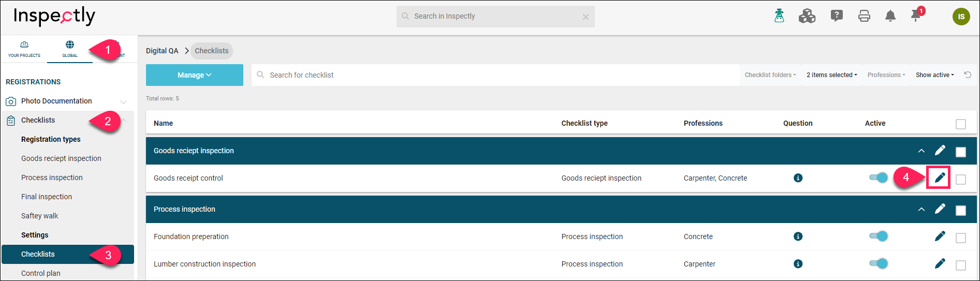
Task: Sort by the Professions column header
Action: (x=703, y=123)
